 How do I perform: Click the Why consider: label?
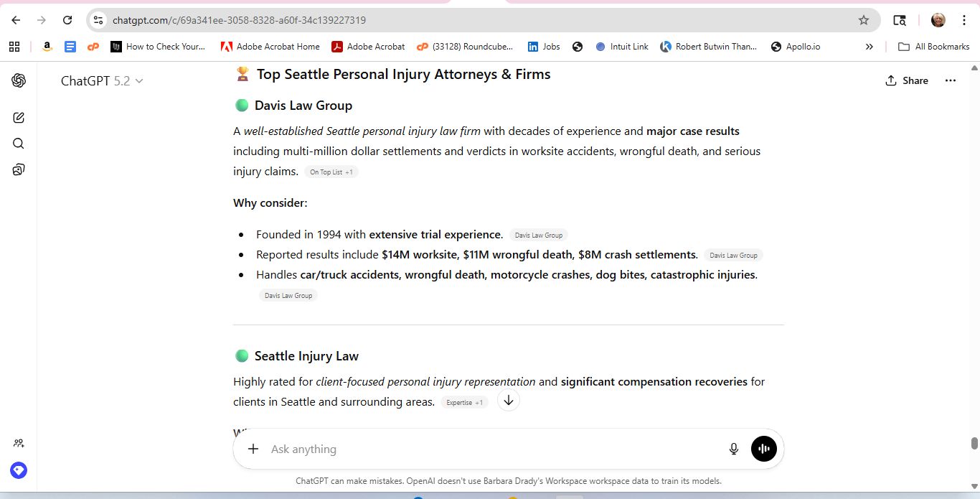(270, 203)
